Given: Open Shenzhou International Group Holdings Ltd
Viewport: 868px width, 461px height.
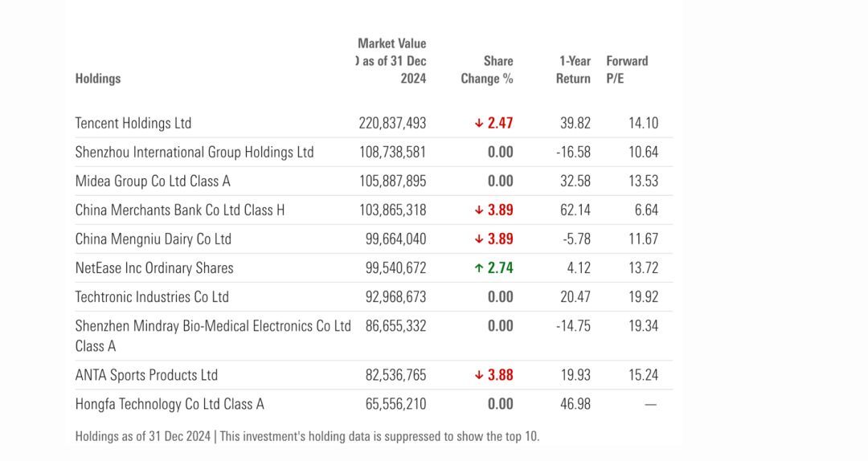Looking at the screenshot, I should (x=194, y=153).
